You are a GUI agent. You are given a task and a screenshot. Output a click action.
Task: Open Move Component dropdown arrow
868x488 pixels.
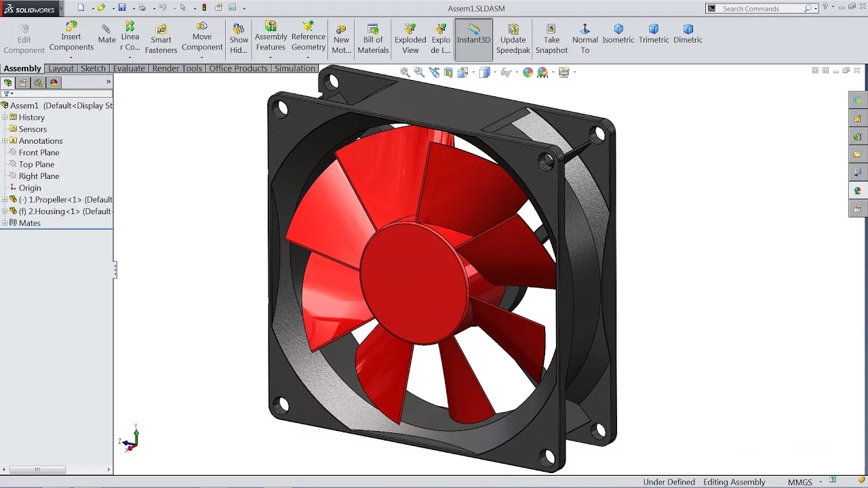coord(202,58)
